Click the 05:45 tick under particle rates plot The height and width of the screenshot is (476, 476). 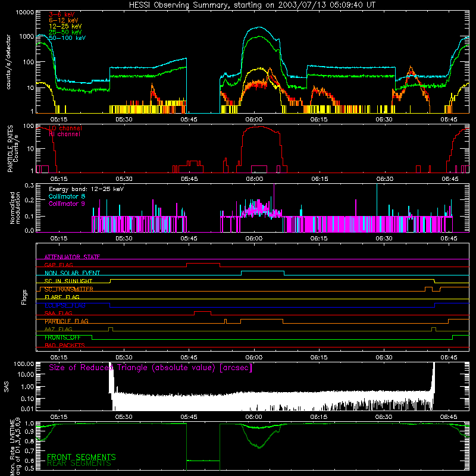189,179
